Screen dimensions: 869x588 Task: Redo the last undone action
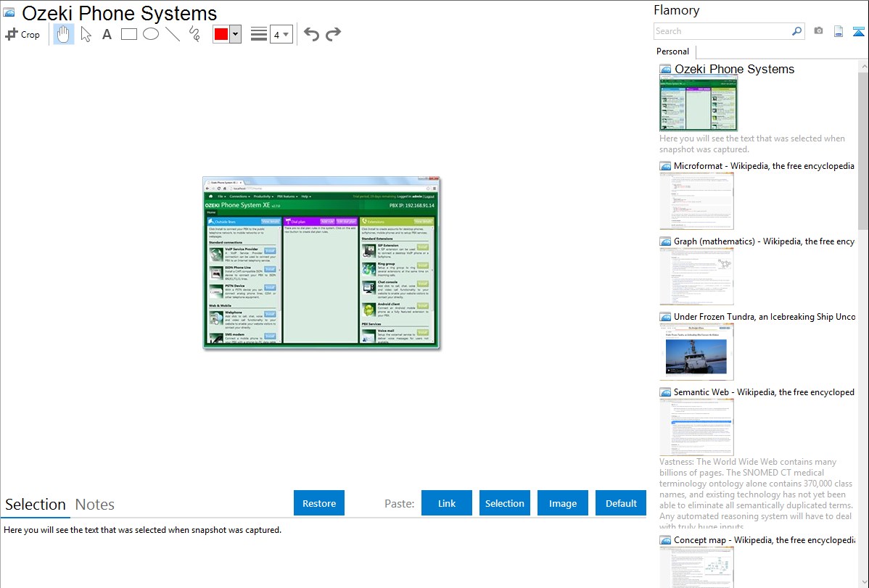[x=334, y=34]
